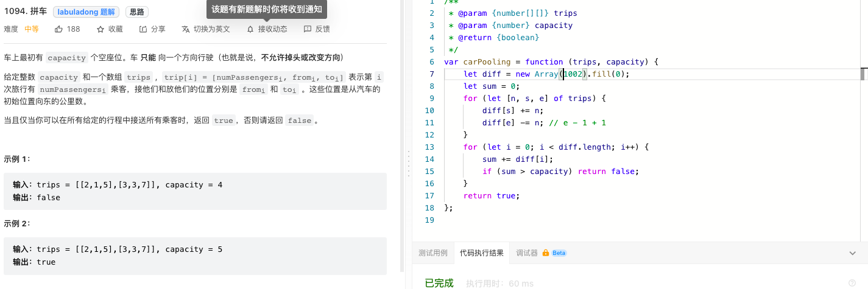Screen dimensions: 868x289
Task: Click the '@return {boolean}' comment line
Action: [x=493, y=38]
